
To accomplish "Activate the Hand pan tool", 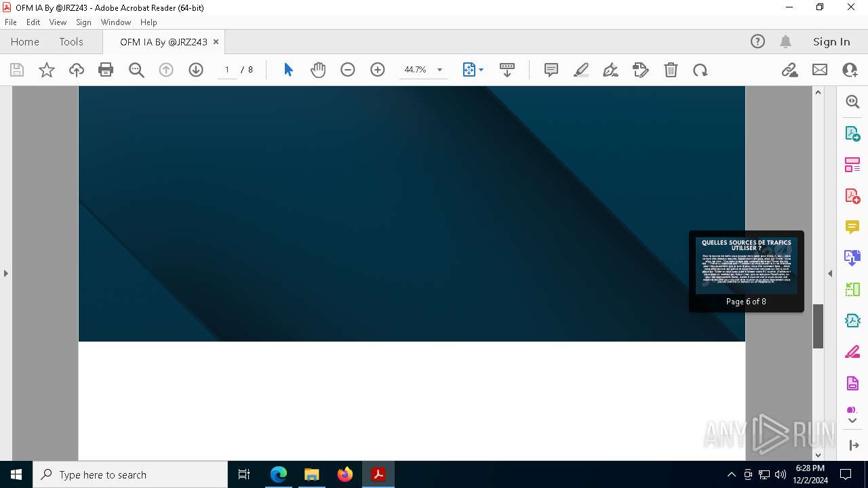I will coord(318,70).
